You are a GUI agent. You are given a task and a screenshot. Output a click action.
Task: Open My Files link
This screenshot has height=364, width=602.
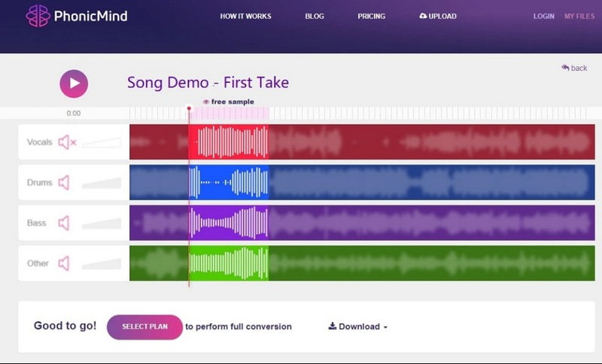coord(579,16)
